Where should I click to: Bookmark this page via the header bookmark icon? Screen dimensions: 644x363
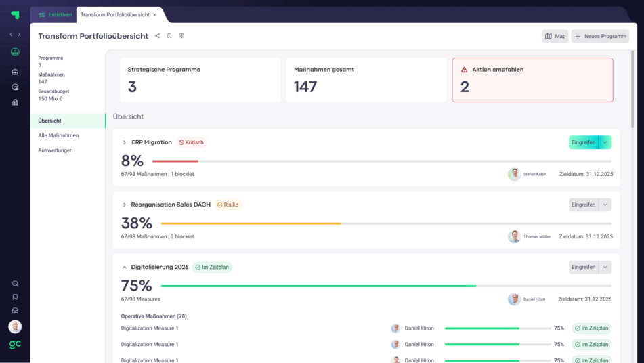pyautogui.click(x=169, y=36)
